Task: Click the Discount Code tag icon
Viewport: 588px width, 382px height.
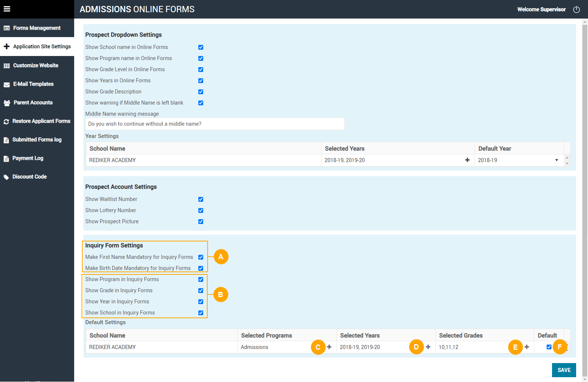Action: pos(6,177)
